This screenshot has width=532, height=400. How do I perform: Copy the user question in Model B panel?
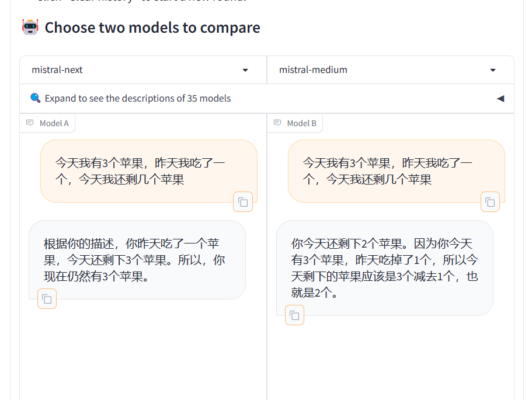pos(490,202)
